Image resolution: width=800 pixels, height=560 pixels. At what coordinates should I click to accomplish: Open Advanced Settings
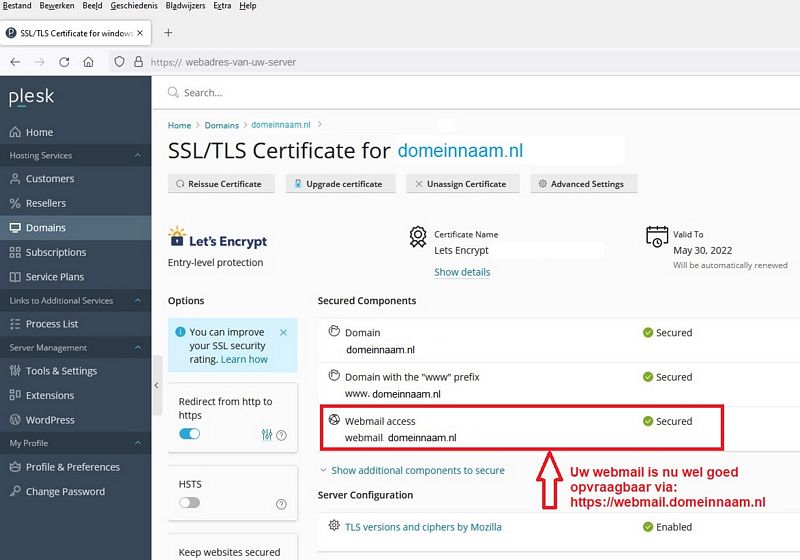[584, 184]
